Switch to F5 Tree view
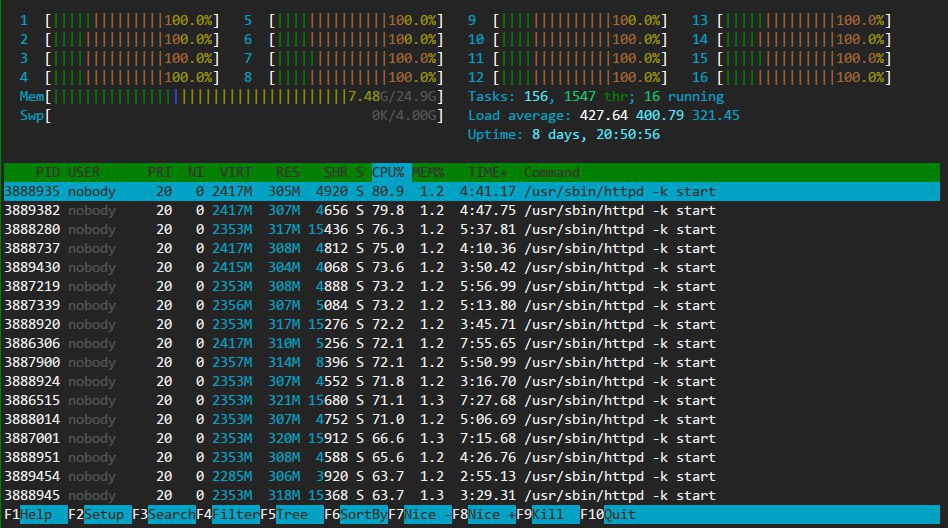 click(292, 515)
